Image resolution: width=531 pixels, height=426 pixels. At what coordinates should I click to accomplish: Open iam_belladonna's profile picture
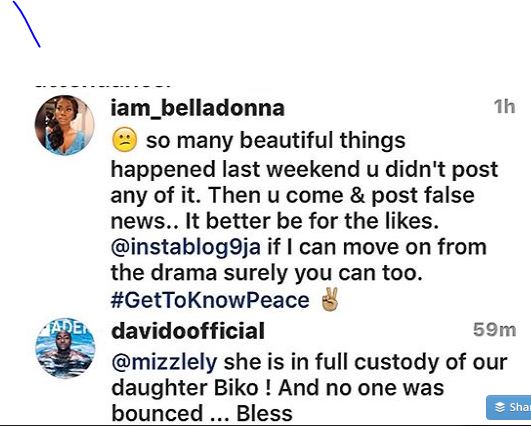pyautogui.click(x=64, y=125)
